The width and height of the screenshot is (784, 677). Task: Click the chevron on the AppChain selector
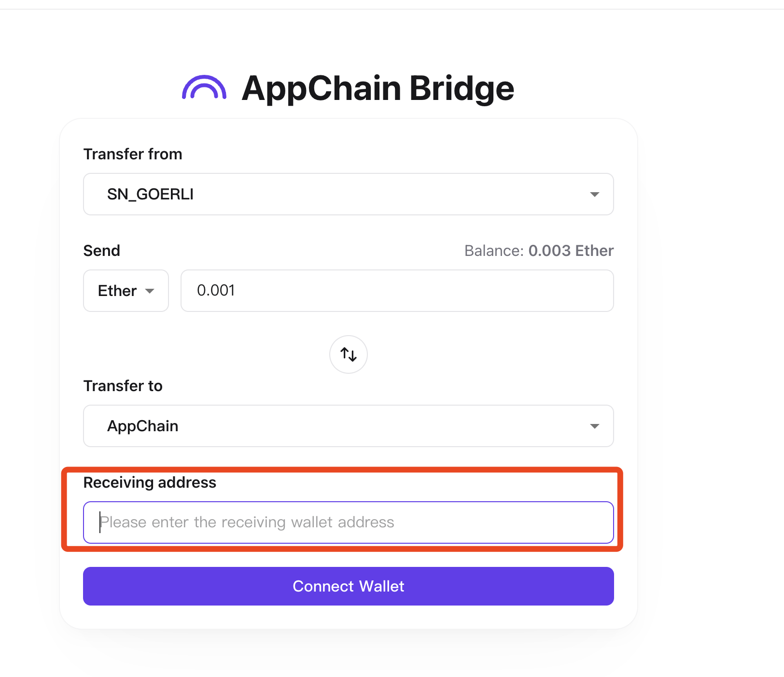595,426
